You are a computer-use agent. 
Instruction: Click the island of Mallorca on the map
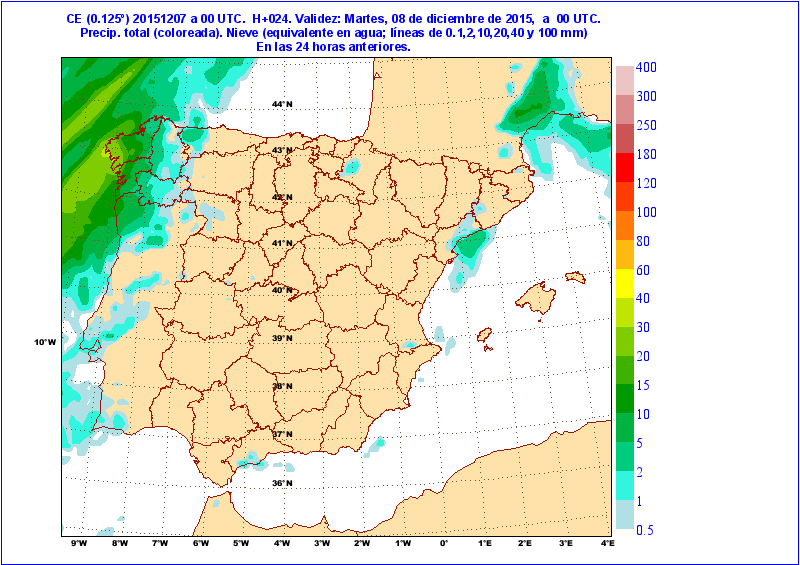click(536, 299)
